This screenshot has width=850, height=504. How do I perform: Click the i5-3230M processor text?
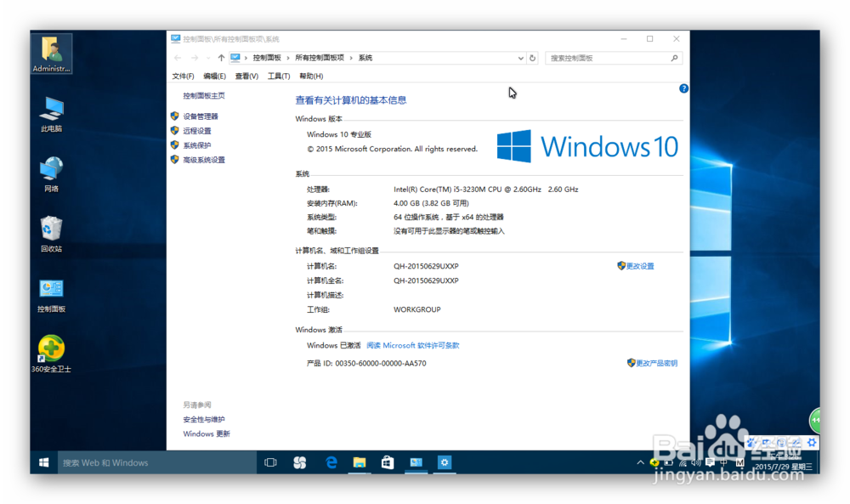pos(485,190)
